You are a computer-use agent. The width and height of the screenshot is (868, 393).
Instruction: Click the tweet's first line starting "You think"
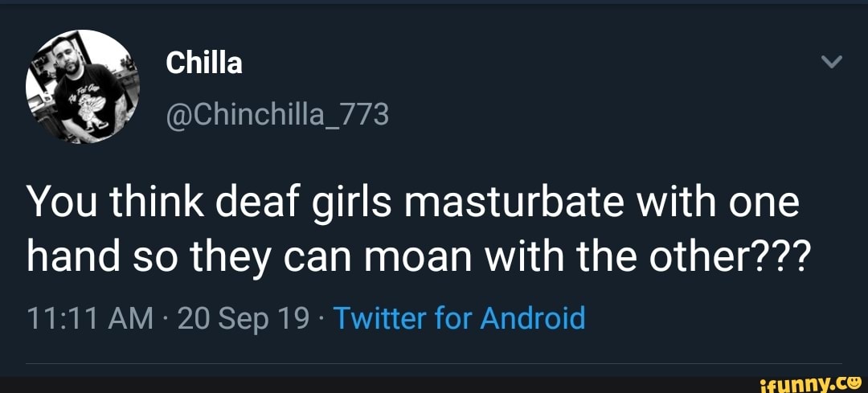pos(414,203)
